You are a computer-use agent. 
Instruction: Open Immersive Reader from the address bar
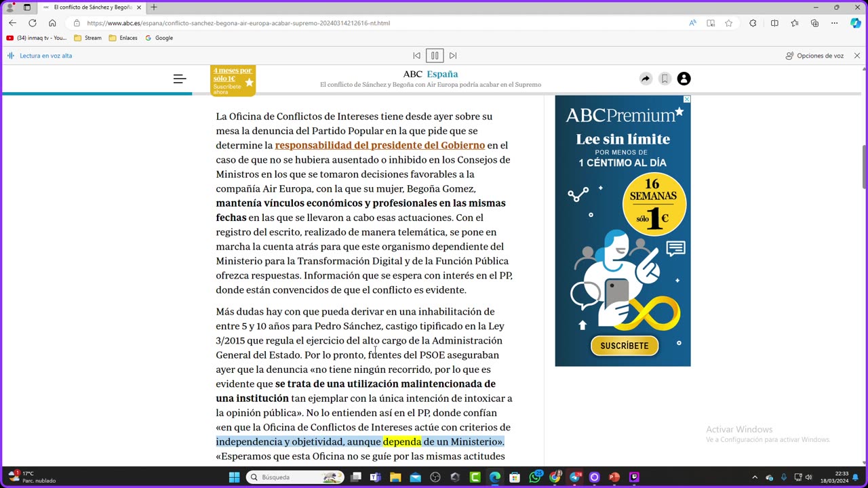tap(711, 23)
